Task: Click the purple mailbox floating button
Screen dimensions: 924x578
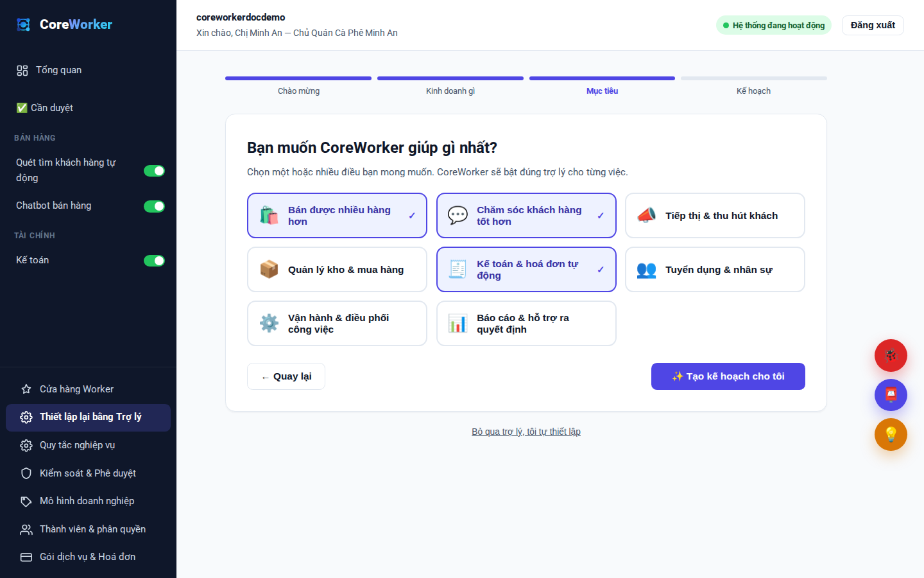Action: click(x=891, y=395)
